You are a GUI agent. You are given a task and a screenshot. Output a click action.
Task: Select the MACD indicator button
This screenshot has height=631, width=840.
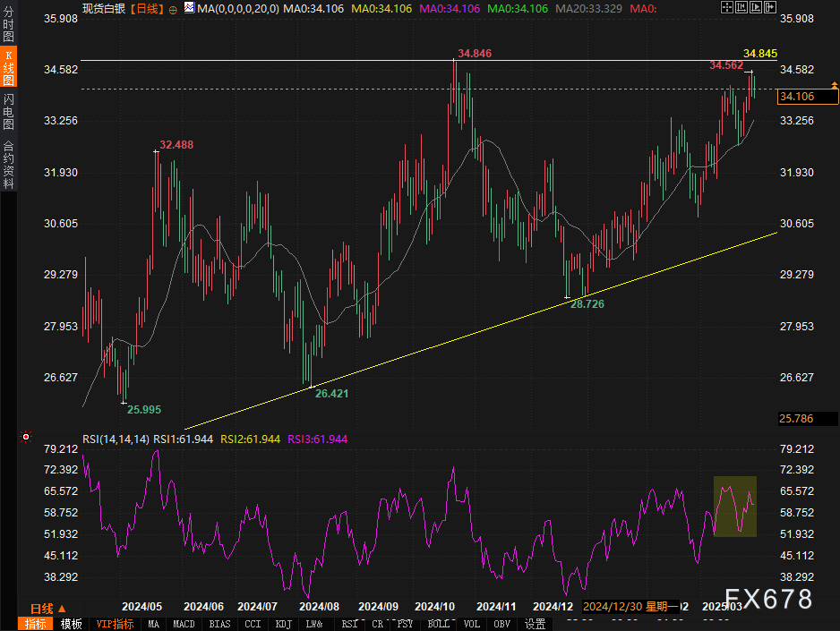(184, 624)
